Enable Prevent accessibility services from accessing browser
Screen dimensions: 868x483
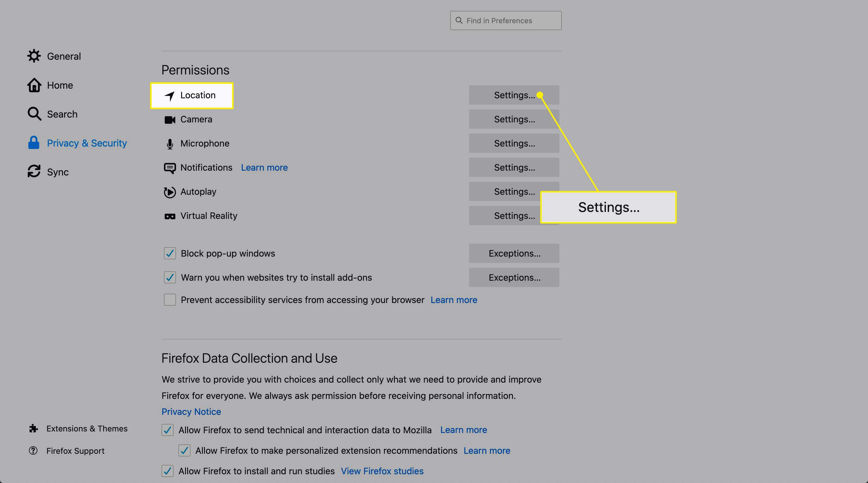point(169,299)
